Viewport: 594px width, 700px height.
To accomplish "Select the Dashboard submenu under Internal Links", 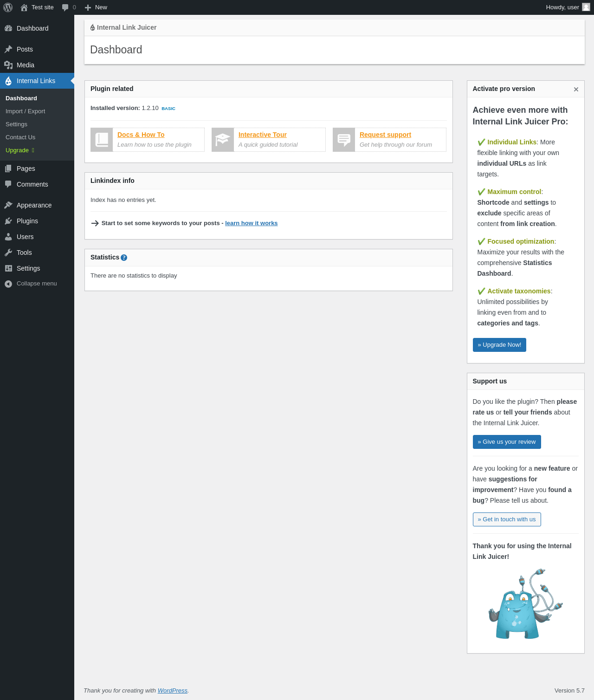I will pyautogui.click(x=21, y=98).
